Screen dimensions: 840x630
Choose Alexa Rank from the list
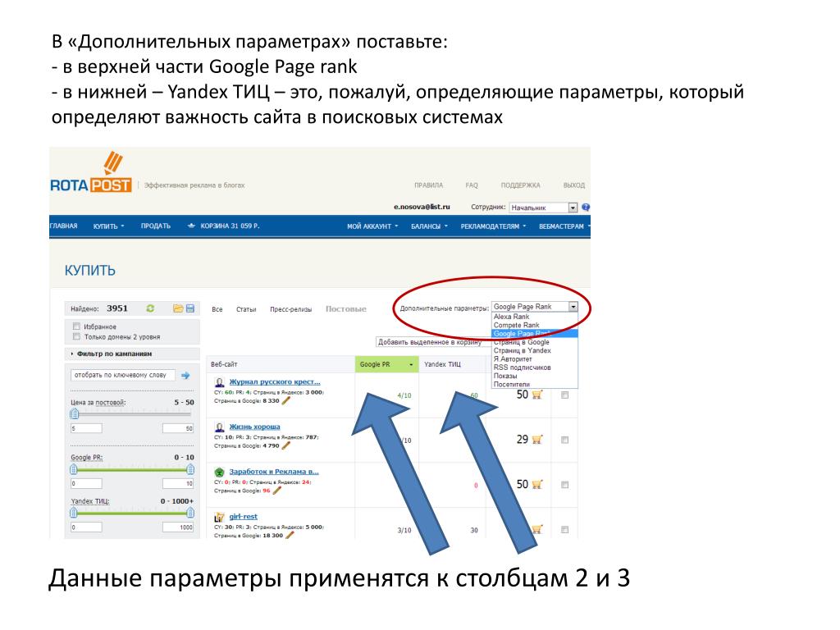[x=535, y=317]
